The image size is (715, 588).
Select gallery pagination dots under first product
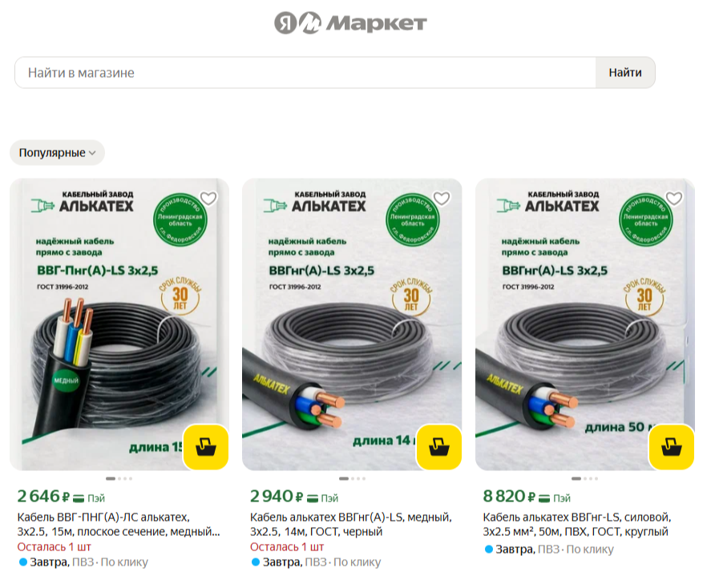119,478
